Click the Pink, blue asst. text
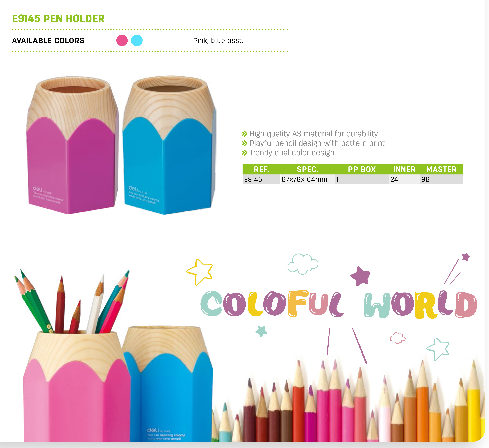Image resolution: width=489 pixels, height=448 pixels. coord(218,41)
